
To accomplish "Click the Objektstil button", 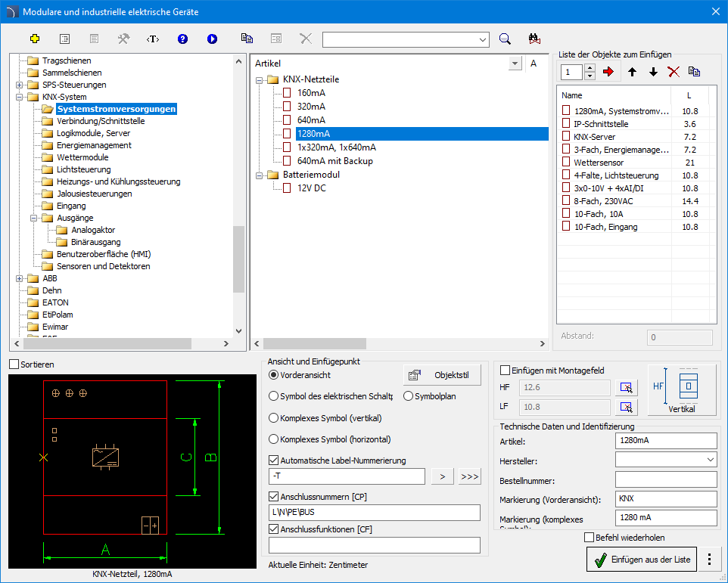I will 443,375.
